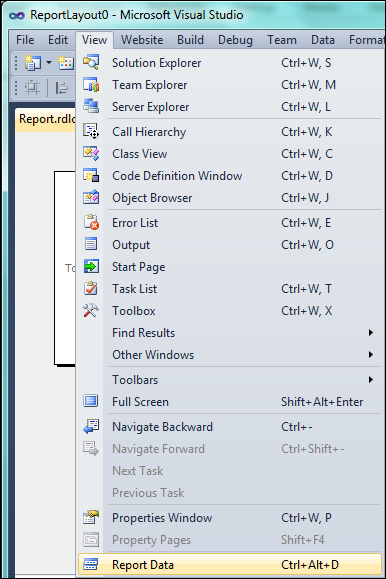Open the dropdown arrow next to New Project

pyautogui.click(x=49, y=63)
